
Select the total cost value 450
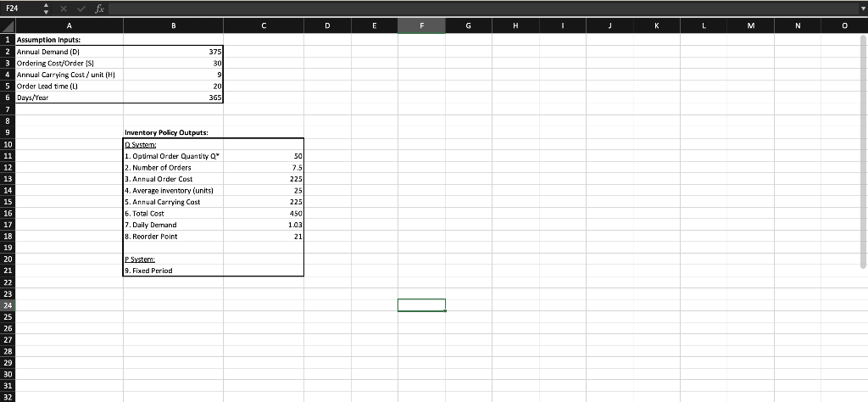coord(264,213)
